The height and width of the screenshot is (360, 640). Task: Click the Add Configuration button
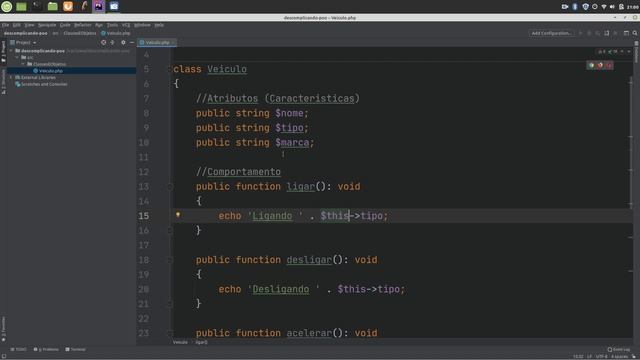pyautogui.click(x=551, y=33)
